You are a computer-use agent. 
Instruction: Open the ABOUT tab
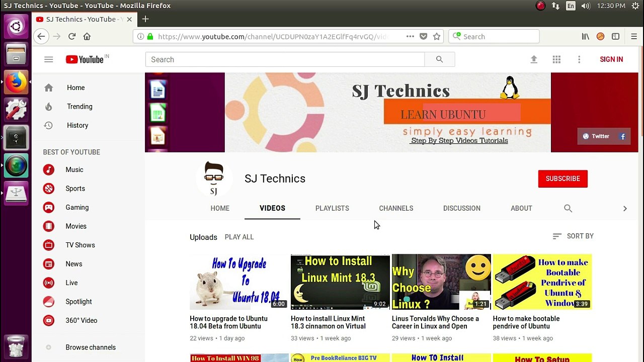[521, 208]
